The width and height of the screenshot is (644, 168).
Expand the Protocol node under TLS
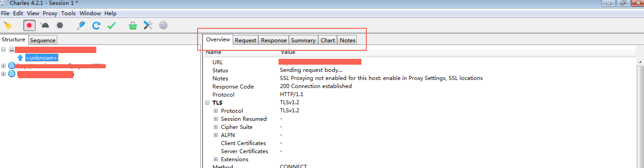[216, 111]
